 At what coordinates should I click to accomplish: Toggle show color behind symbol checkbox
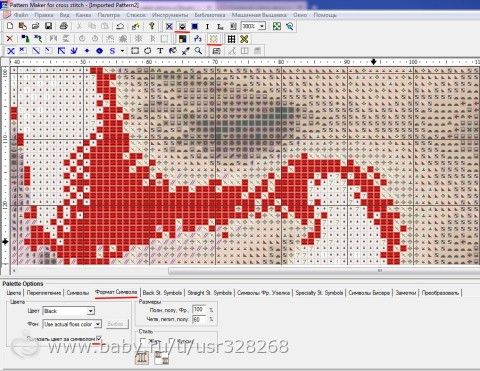pos(99,338)
